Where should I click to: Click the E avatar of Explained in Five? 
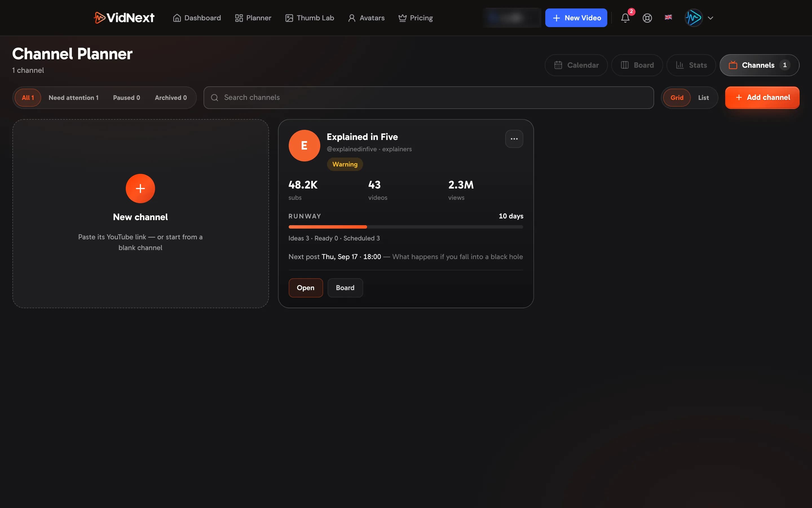click(x=304, y=145)
